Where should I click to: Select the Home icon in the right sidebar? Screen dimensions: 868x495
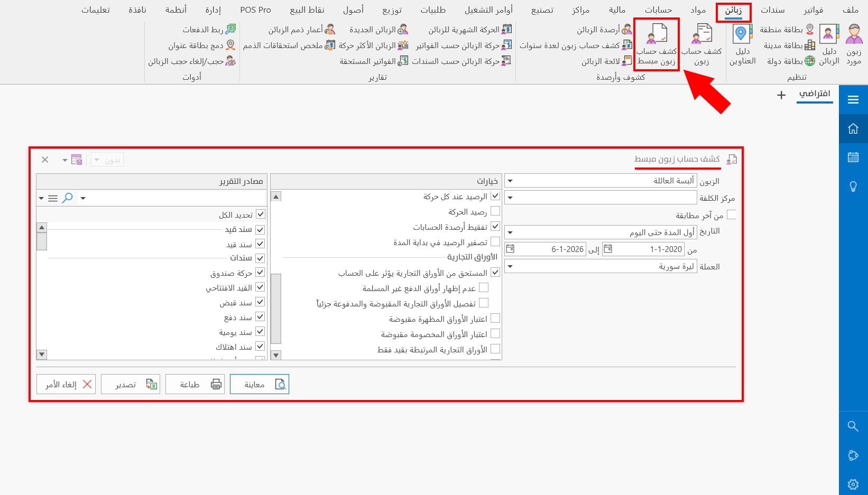click(853, 128)
